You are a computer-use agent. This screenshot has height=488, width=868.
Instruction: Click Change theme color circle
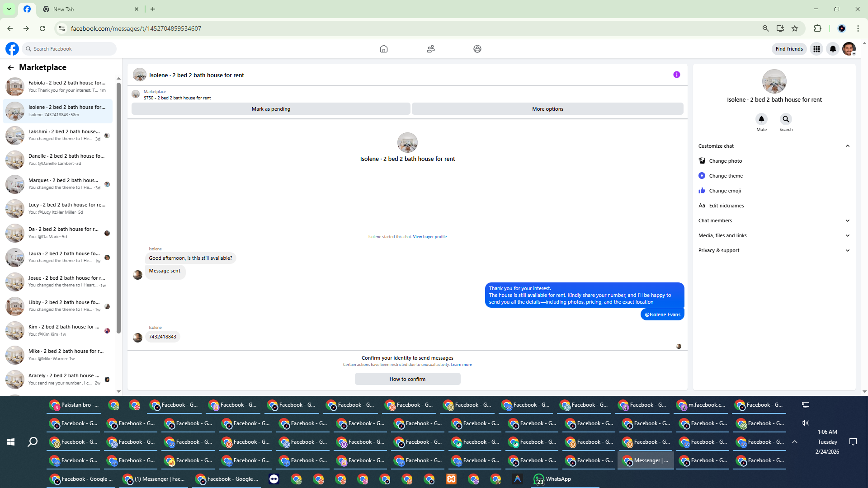click(702, 176)
